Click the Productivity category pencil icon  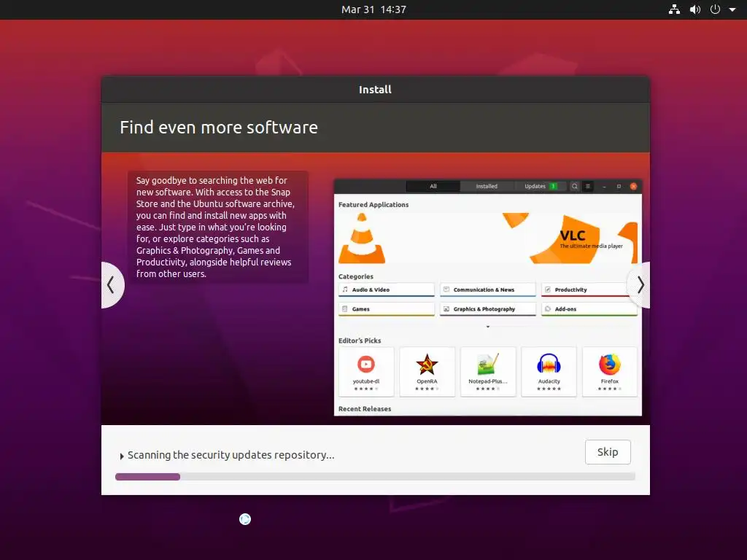[548, 289]
